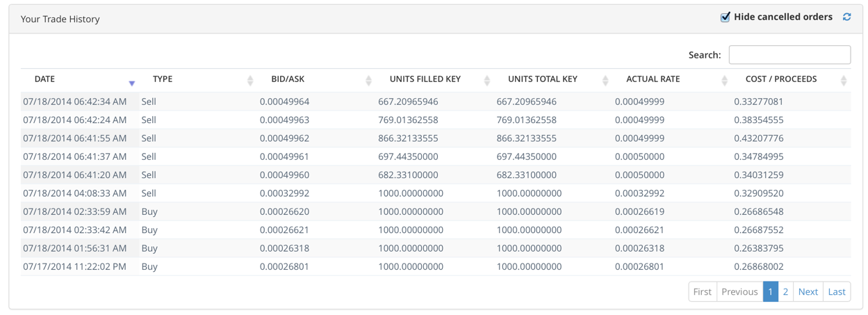The width and height of the screenshot is (868, 315).
Task: Go to page 2 of trades
Action: [785, 292]
